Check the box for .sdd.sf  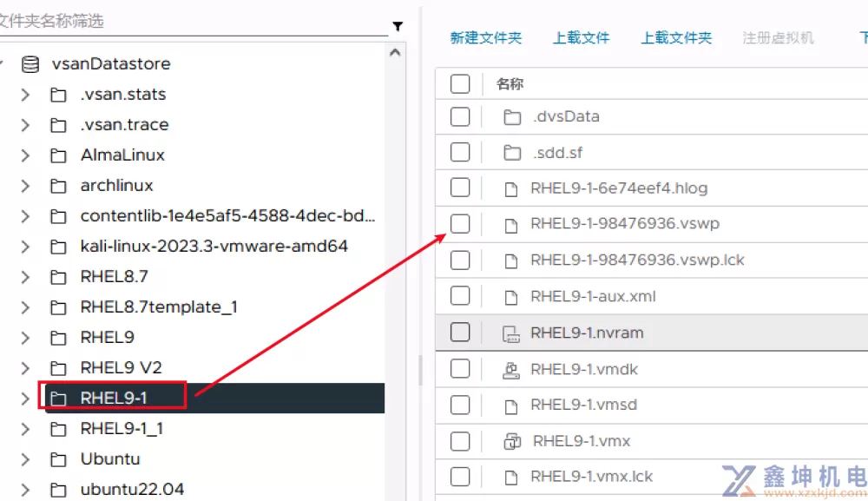[x=460, y=152]
